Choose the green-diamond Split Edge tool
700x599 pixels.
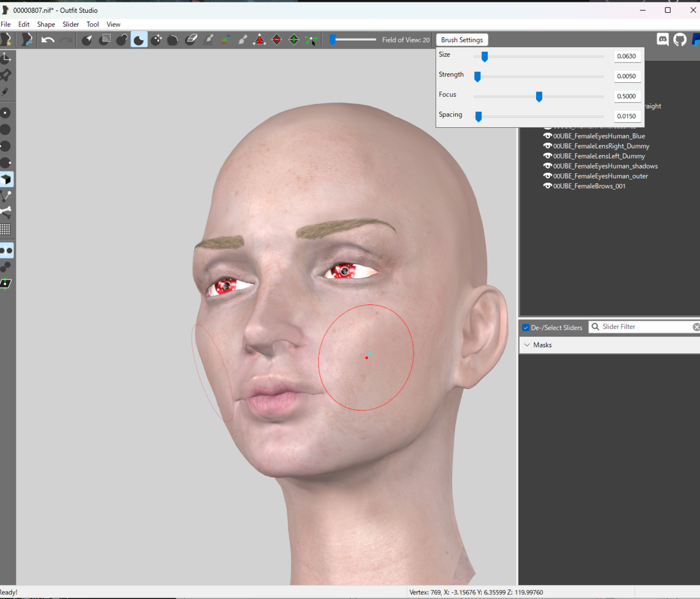294,40
